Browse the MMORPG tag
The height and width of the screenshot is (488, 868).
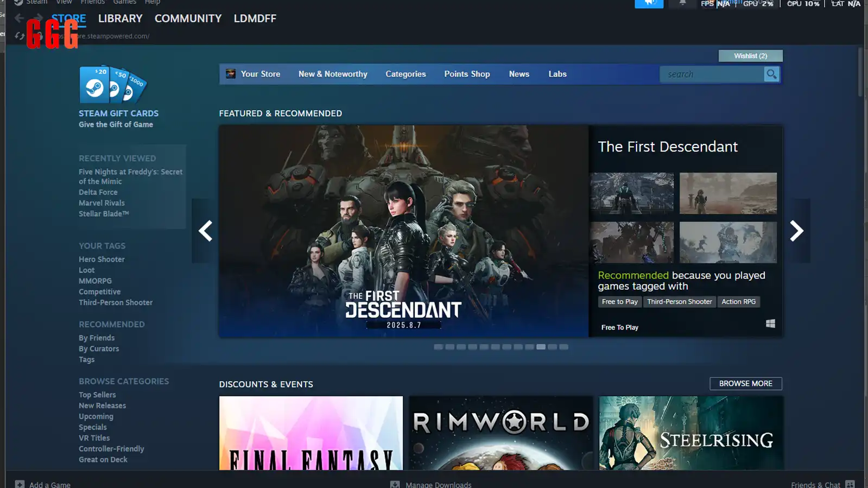coord(95,281)
